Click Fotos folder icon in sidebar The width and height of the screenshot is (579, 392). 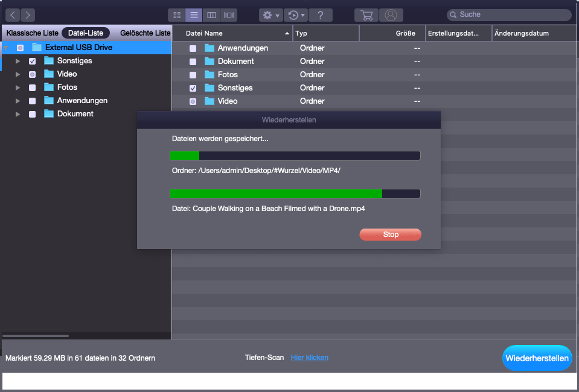49,87
